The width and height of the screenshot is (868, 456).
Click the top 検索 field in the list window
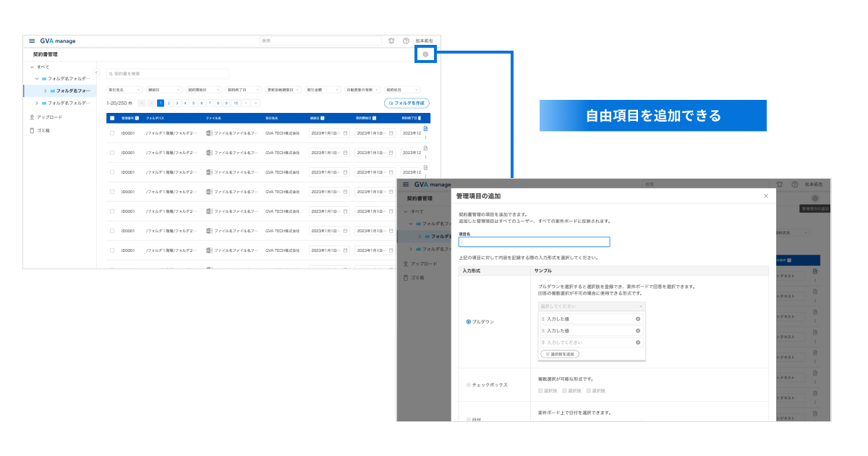point(320,41)
